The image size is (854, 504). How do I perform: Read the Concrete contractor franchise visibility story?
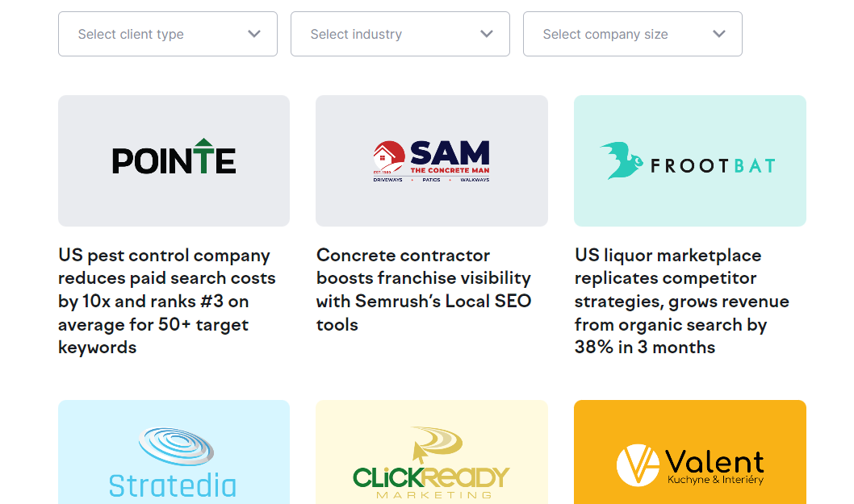(x=424, y=289)
